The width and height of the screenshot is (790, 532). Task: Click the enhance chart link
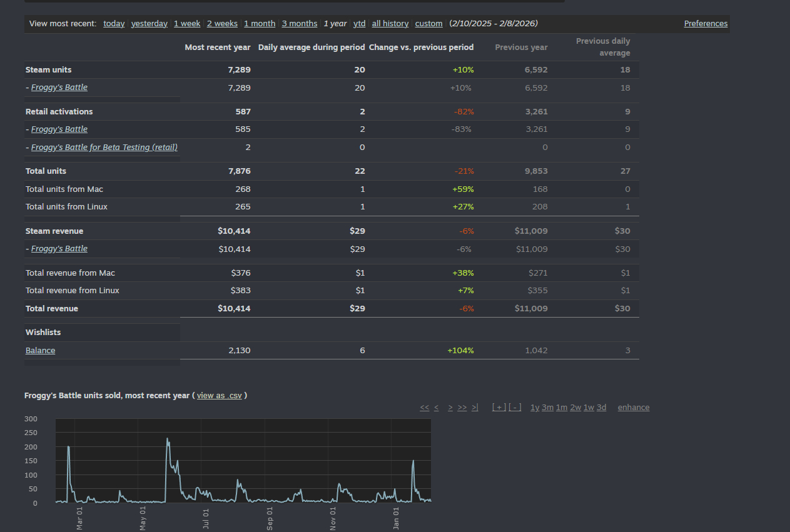coord(633,408)
